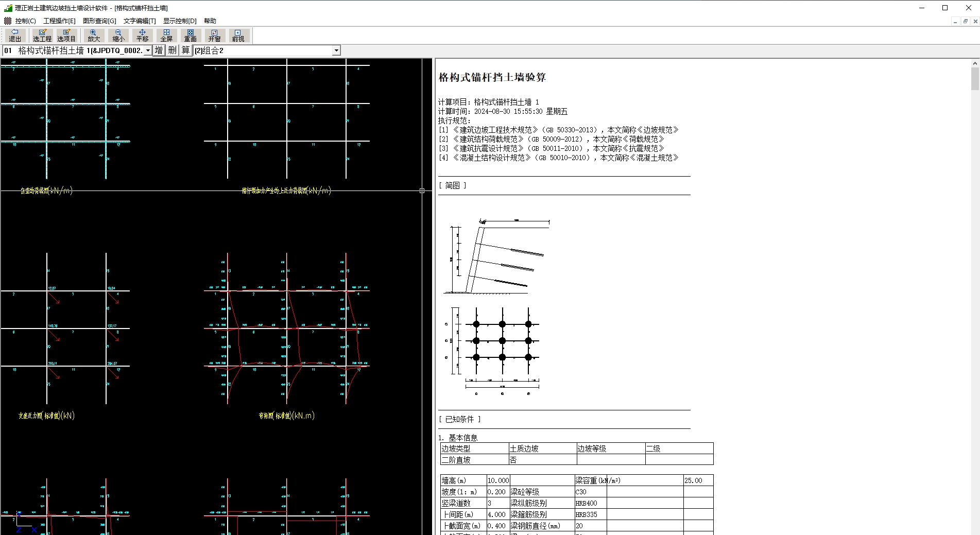Click the 选项目 item selector icon
The image size is (980, 535).
pos(66,36)
